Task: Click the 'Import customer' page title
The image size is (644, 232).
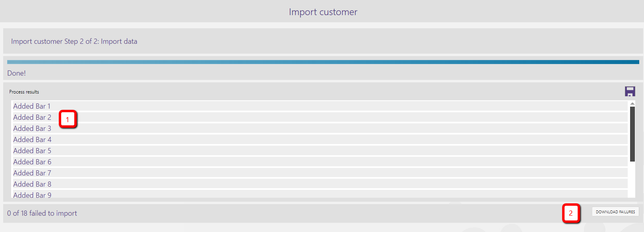Action: tap(323, 12)
